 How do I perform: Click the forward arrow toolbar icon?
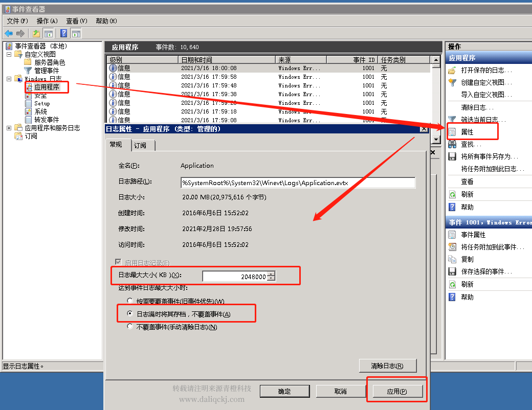click(x=20, y=33)
